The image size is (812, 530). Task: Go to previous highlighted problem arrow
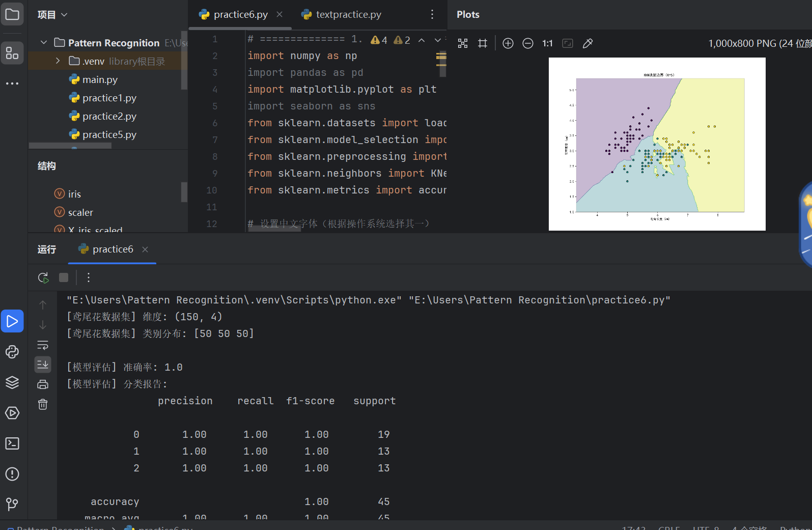tap(422, 40)
